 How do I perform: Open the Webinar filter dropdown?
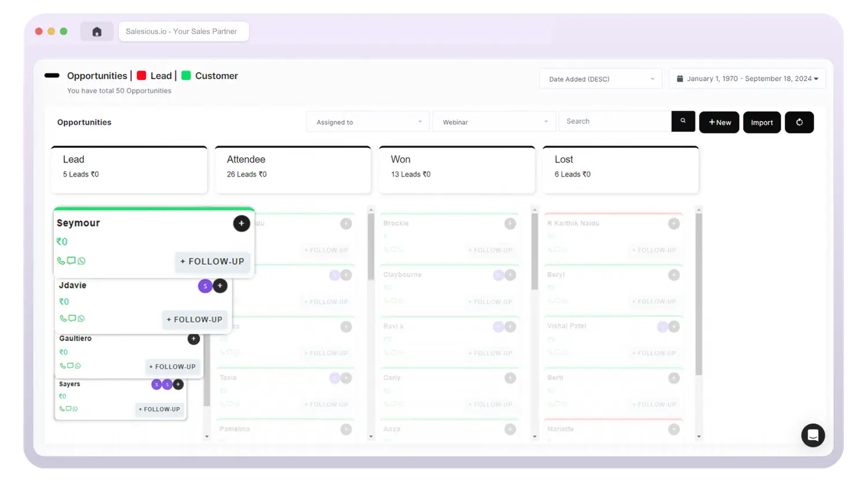(494, 122)
